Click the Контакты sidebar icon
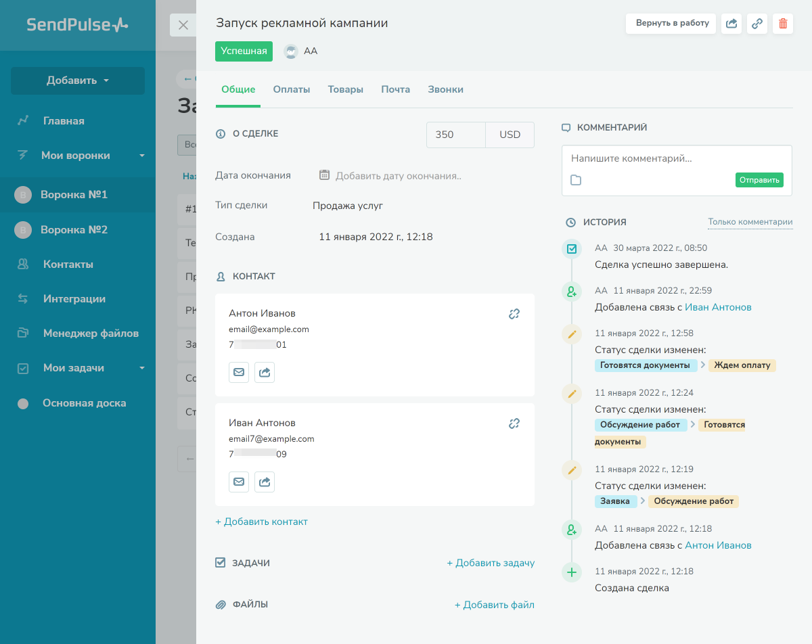812x644 pixels. click(23, 264)
